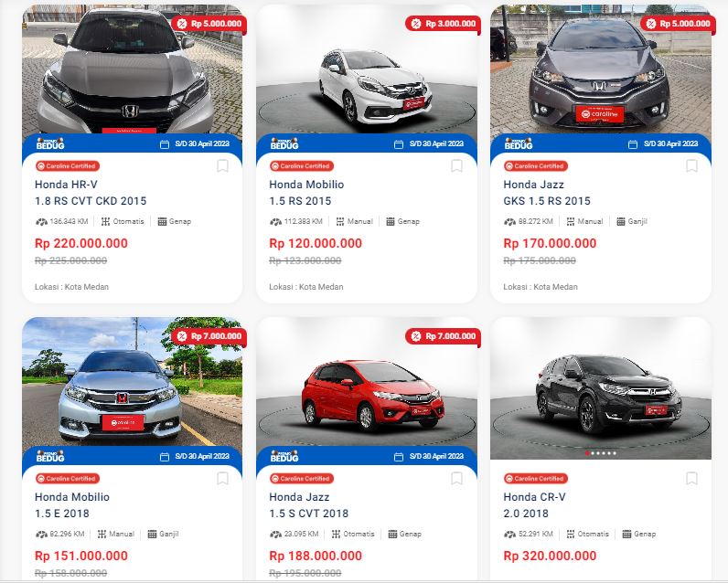The image size is (728, 583).
Task: Click Caroline Certified badge on Honda CR-V
Action: [x=536, y=479]
